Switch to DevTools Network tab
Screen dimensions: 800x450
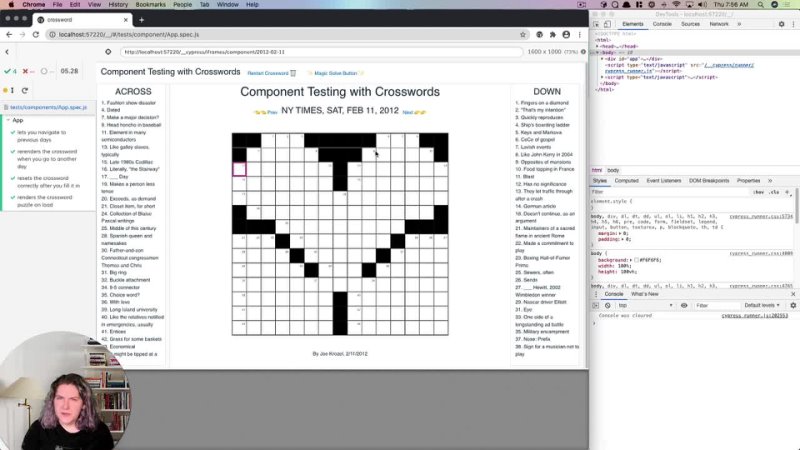click(x=718, y=24)
